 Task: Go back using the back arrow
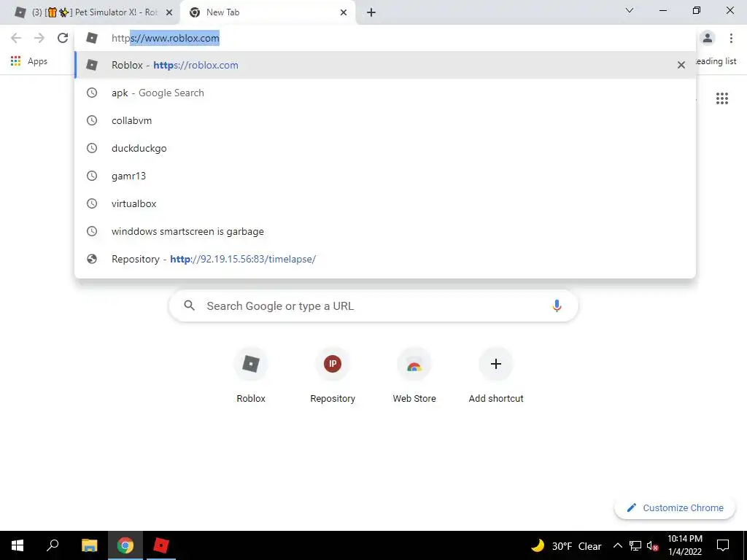point(16,38)
